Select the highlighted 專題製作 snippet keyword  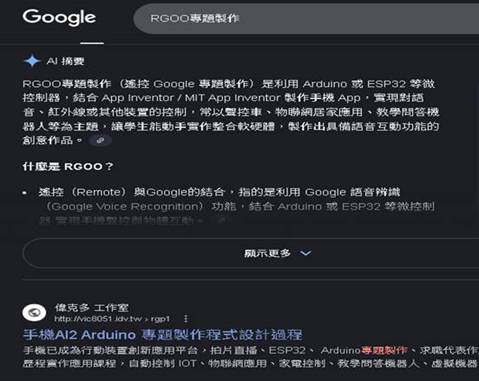pos(384,350)
